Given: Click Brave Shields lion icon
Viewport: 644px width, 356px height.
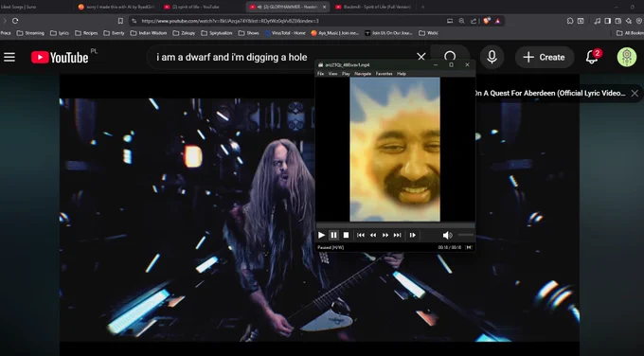Looking at the screenshot, I should pyautogui.click(x=486, y=21).
